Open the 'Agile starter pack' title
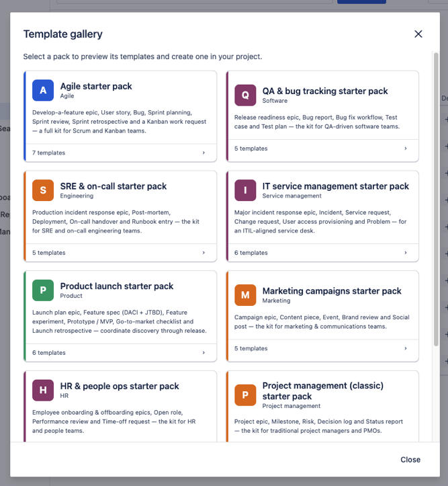The image size is (448, 486). coord(96,86)
